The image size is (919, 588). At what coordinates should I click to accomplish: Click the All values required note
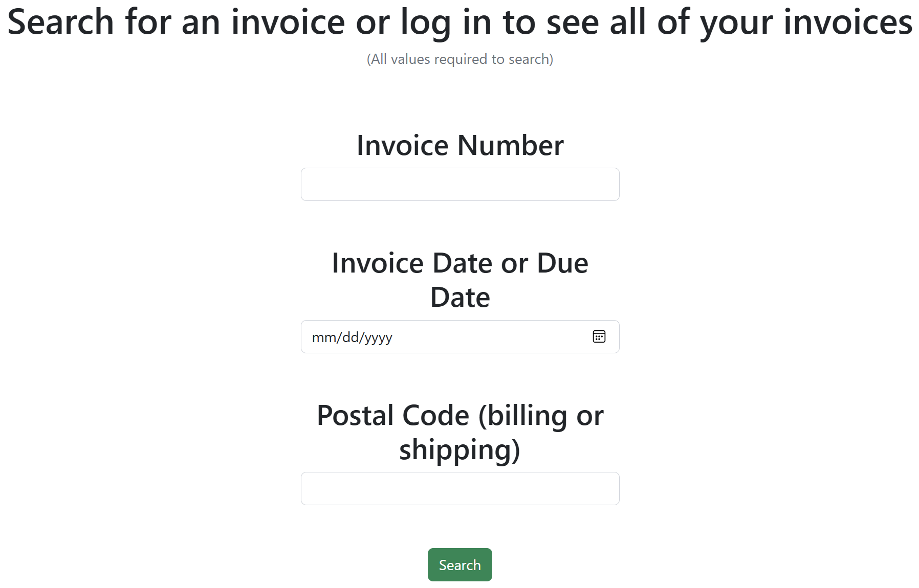click(459, 59)
